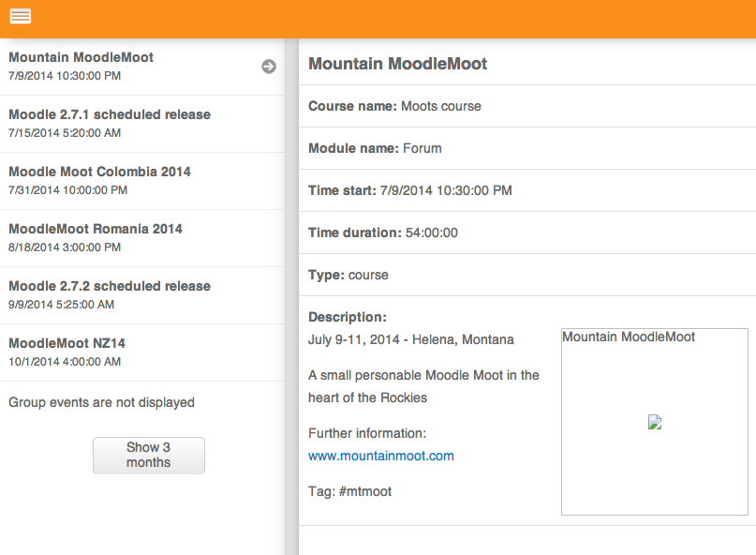Click Type: course row
The height and width of the screenshot is (555, 756).
[527, 275]
